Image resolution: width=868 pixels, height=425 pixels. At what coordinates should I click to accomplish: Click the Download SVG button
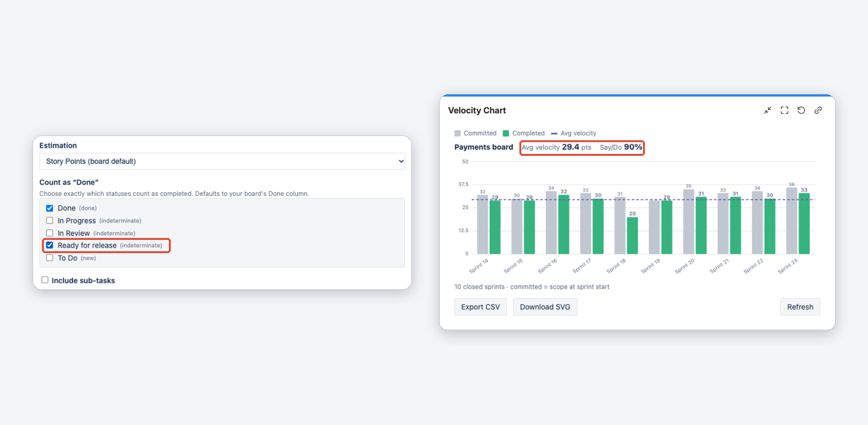coord(545,307)
